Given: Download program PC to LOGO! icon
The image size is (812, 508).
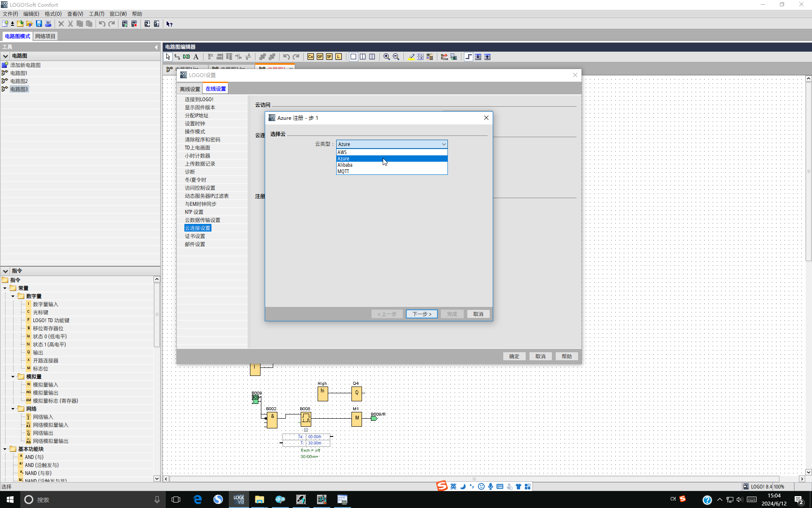Looking at the screenshot, I should coord(147,24).
